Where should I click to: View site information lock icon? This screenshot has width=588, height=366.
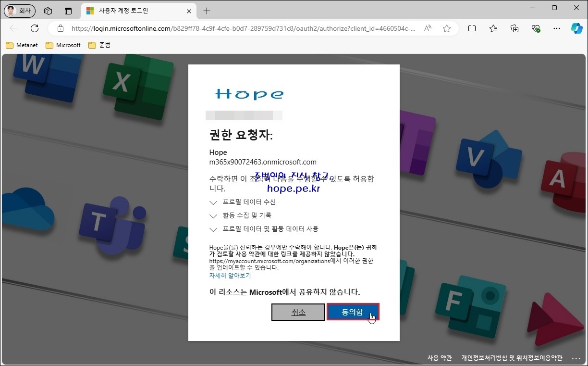pos(61,28)
